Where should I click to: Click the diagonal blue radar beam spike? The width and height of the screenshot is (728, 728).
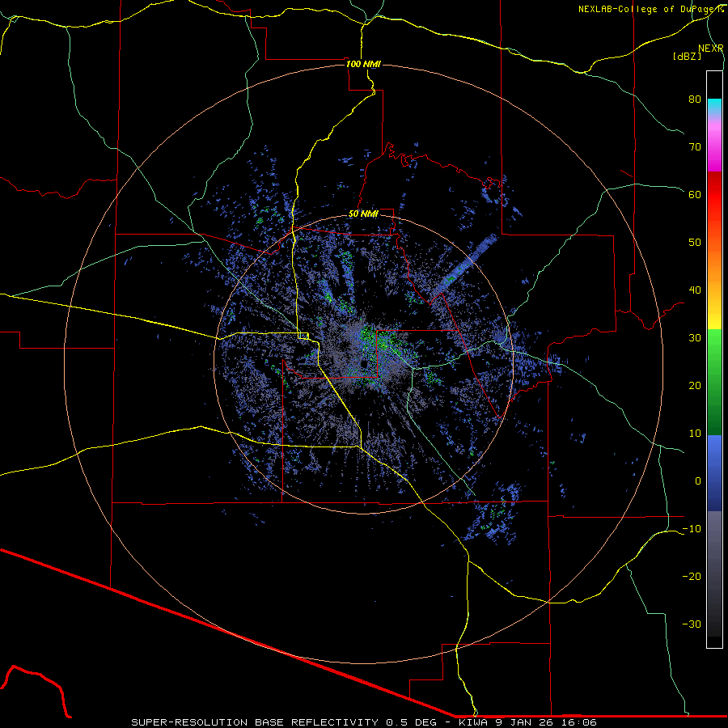click(464, 266)
